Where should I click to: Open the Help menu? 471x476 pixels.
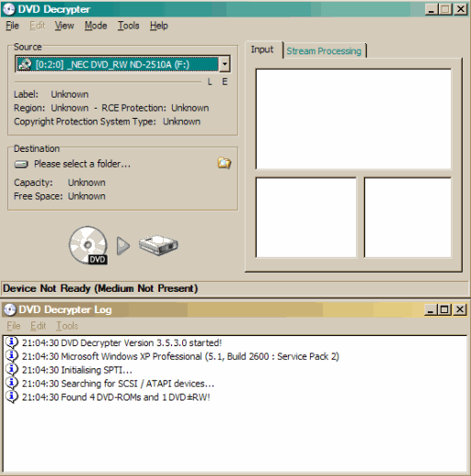pos(159,26)
